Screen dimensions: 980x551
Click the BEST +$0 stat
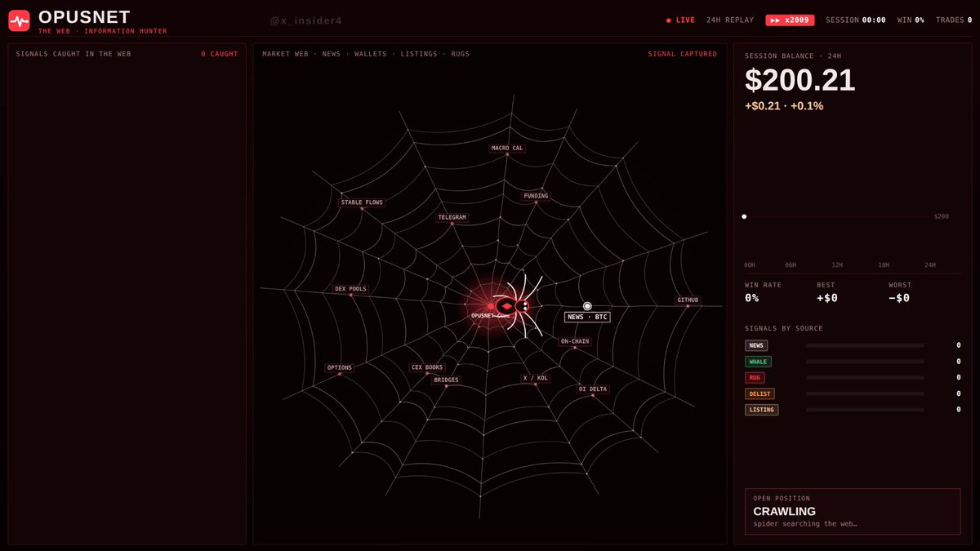tap(827, 292)
